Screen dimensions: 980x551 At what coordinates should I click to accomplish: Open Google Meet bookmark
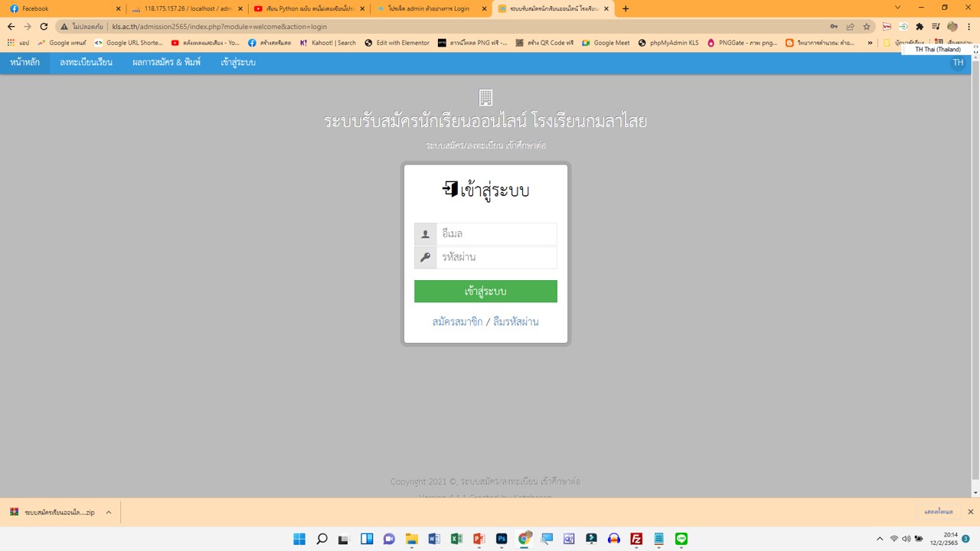click(606, 43)
